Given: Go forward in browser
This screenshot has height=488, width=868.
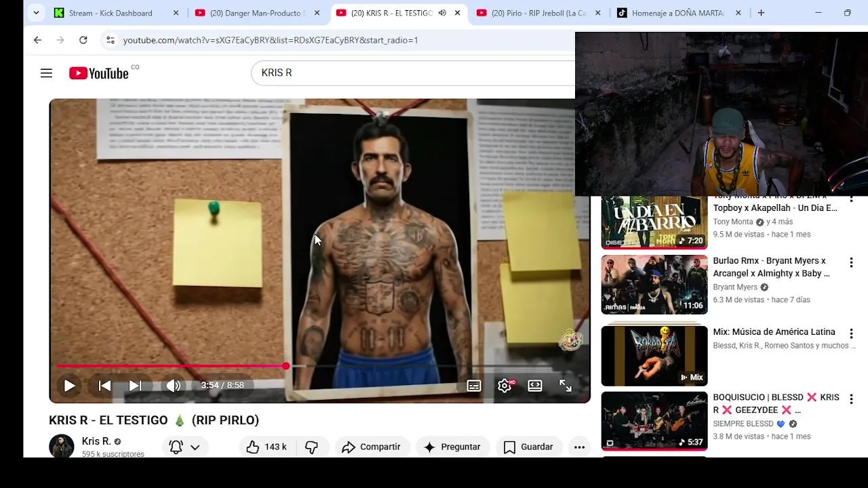Looking at the screenshot, I should point(60,40).
